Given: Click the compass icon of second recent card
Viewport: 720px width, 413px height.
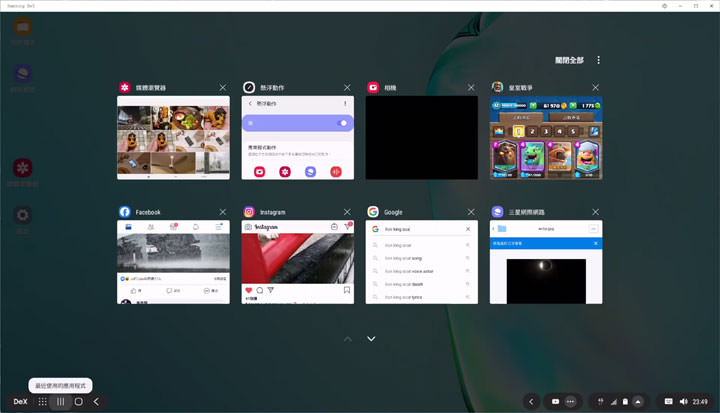Looking at the screenshot, I should click(249, 87).
